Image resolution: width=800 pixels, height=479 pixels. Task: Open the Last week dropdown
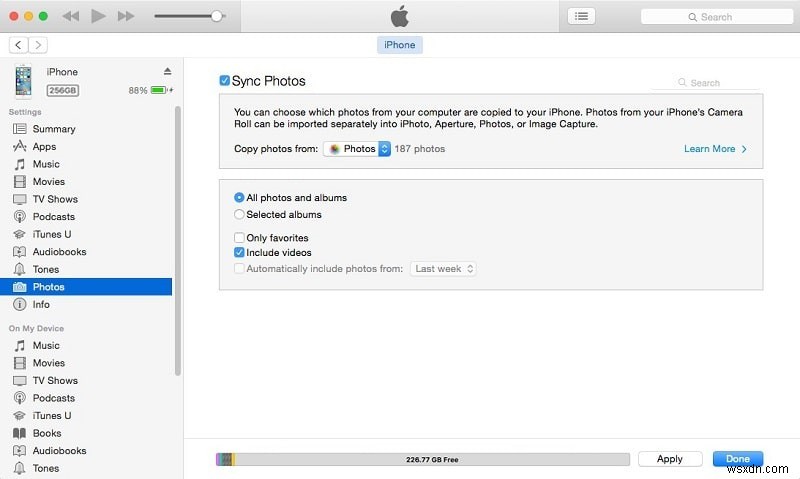coord(443,269)
